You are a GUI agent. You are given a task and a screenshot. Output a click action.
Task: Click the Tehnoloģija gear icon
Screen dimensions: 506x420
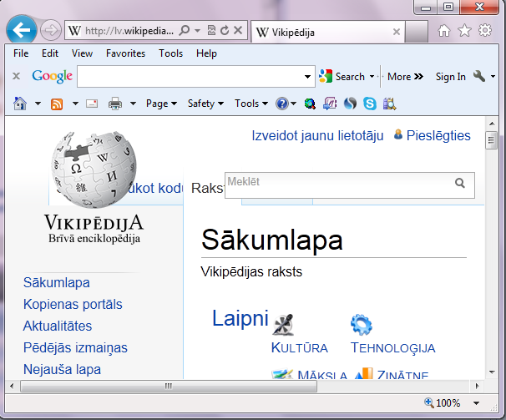click(x=361, y=325)
